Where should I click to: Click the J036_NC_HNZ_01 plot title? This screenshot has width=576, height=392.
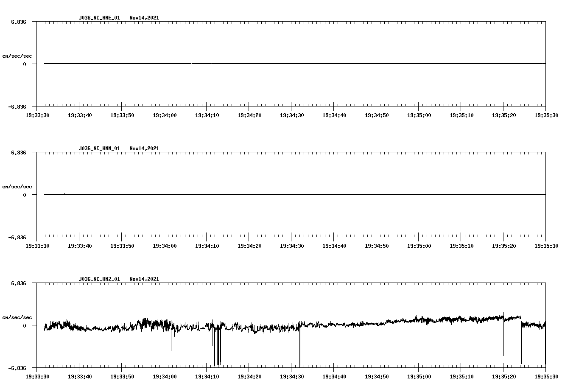tap(99, 279)
